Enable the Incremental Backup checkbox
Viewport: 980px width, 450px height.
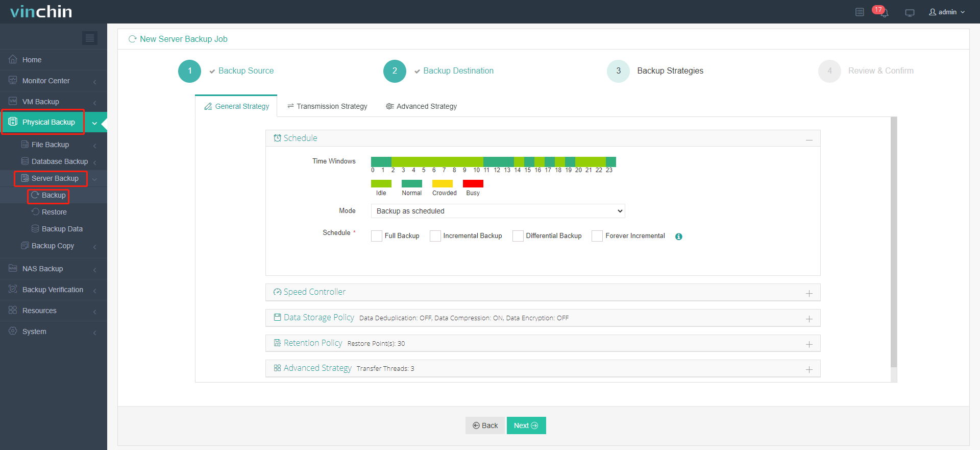click(435, 236)
